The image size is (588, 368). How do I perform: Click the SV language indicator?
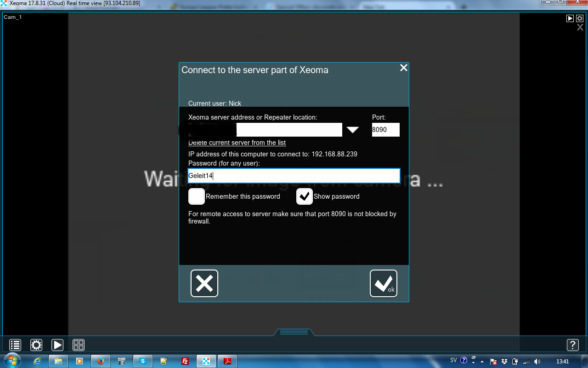tap(453, 360)
